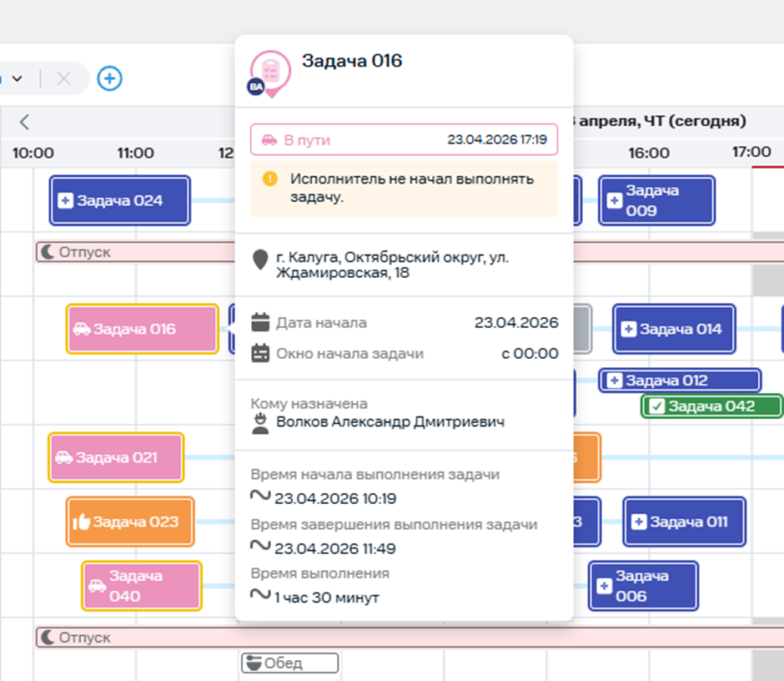Click the Дата начала calendar icon
This screenshot has height=681, width=784.
click(260, 323)
